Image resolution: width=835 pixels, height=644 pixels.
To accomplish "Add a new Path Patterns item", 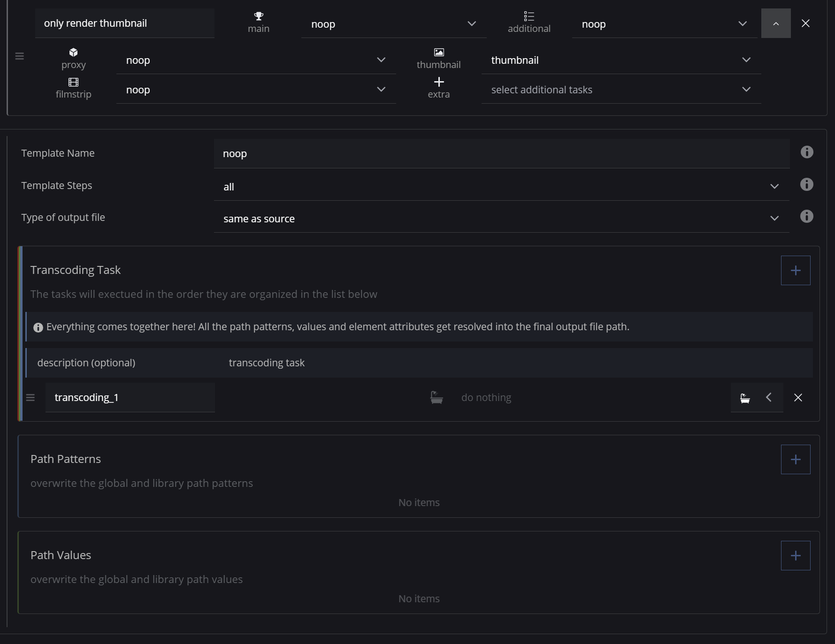I will click(x=795, y=460).
